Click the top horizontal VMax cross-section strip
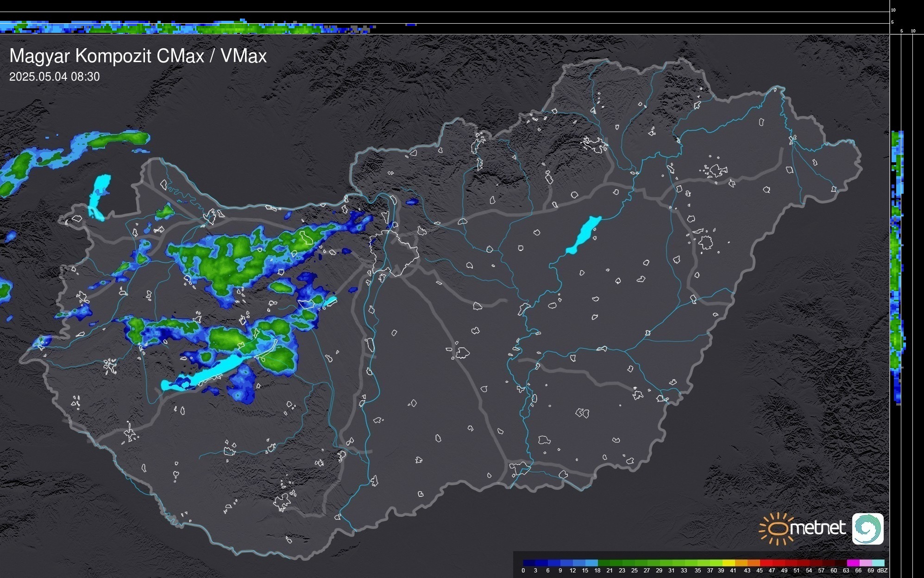 click(185, 28)
